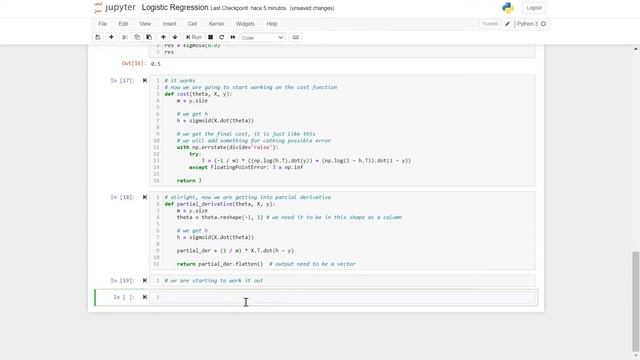Restart the kernel icon
The image size is (640, 360).
222,37
